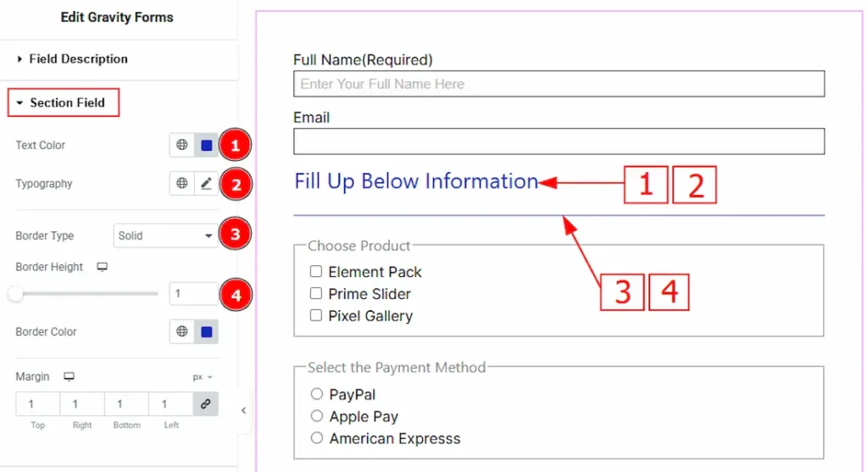The height and width of the screenshot is (472, 868).
Task: Click globe icon next to Text Color
Action: (x=181, y=145)
